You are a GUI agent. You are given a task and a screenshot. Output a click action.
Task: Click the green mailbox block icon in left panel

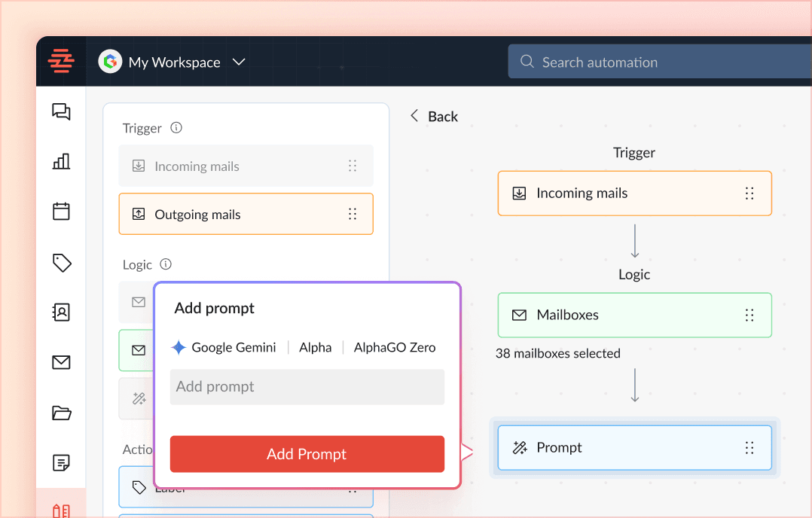(139, 350)
